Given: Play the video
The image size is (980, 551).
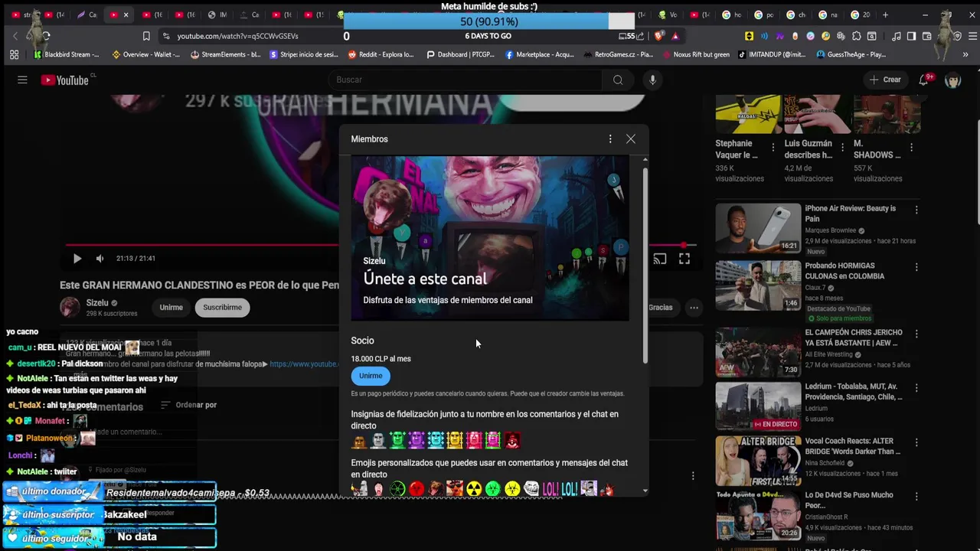Looking at the screenshot, I should point(77,259).
